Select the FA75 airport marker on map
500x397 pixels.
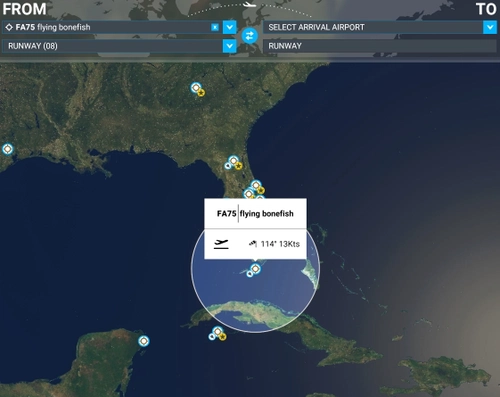point(255,268)
